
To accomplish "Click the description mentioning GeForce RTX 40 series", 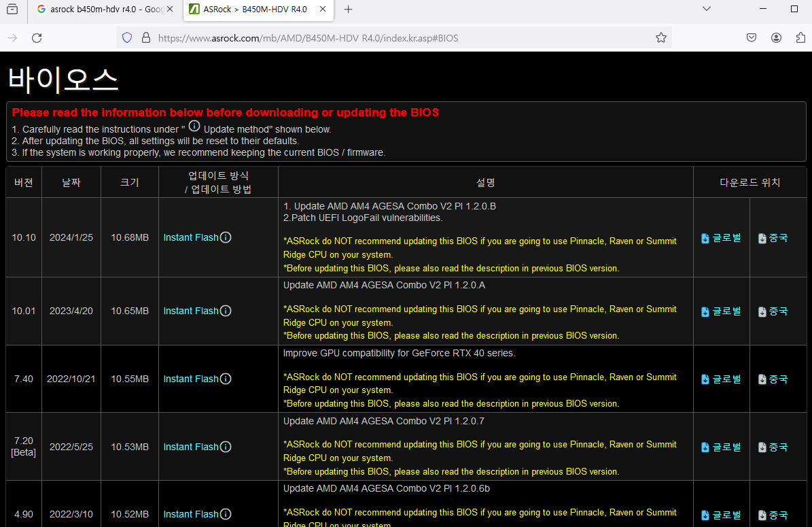I will point(399,354).
